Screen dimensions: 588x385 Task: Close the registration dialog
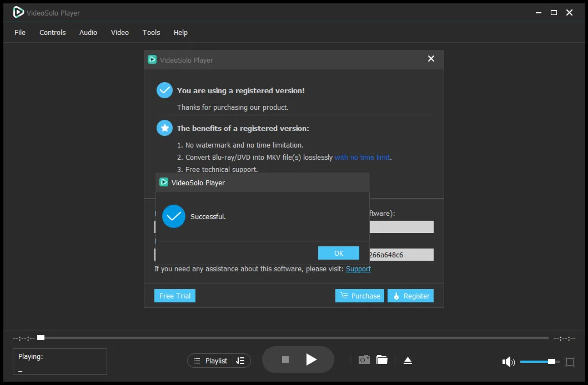[431, 59]
